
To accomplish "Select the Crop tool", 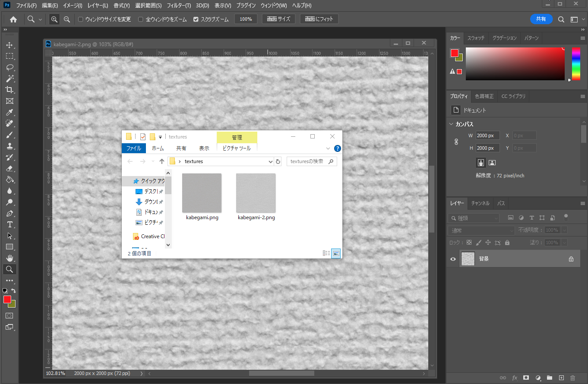I will [9, 90].
